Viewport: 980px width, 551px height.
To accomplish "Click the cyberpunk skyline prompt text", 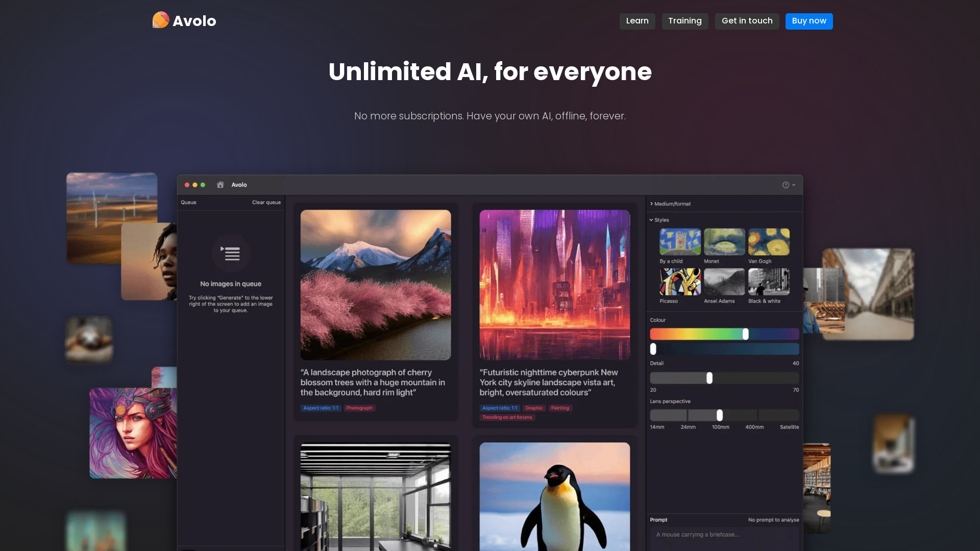I will pos(549,382).
